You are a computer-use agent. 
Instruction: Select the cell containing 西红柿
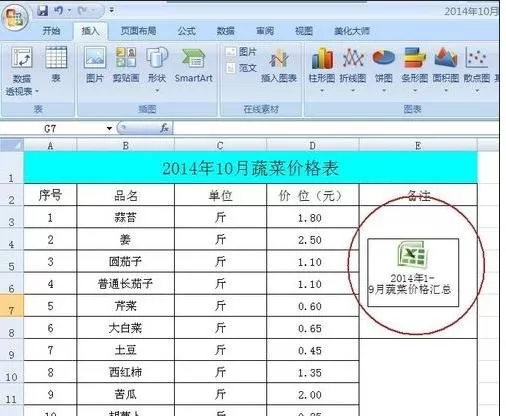(x=126, y=372)
